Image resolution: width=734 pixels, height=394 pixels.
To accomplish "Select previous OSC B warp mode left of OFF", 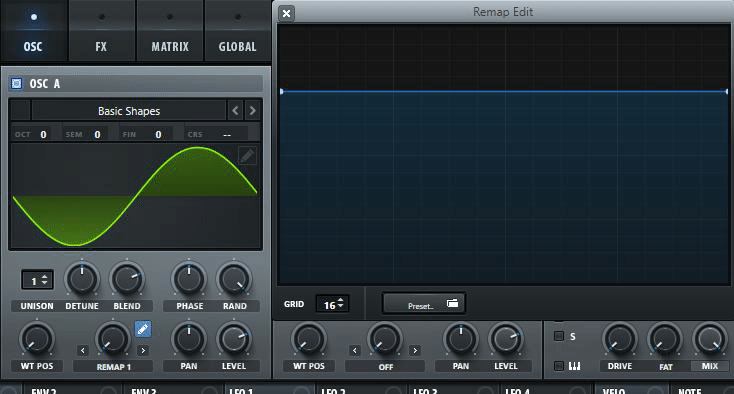I will (354, 350).
